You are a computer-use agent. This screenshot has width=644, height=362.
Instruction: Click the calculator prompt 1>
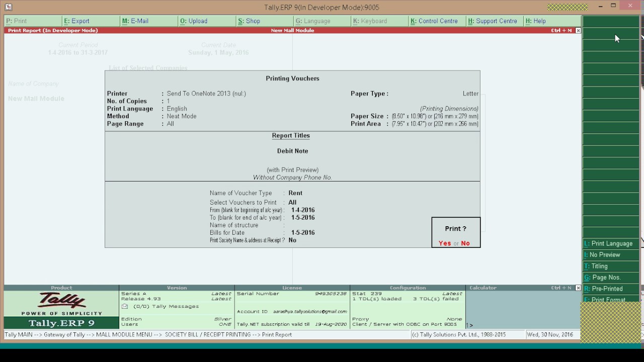coord(469,325)
